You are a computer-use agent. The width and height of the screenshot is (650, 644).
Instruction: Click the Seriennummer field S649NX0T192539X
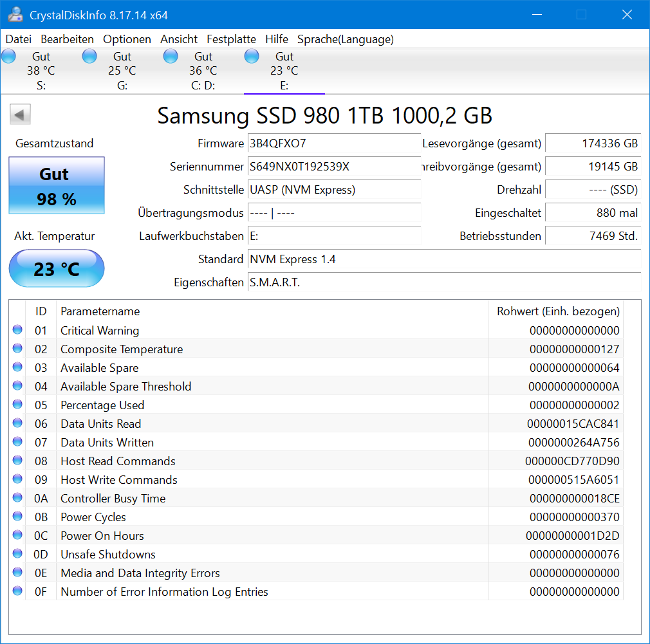pos(334,167)
